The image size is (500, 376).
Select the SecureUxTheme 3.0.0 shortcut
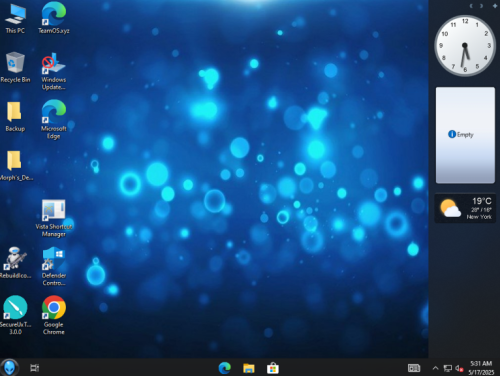(15, 315)
